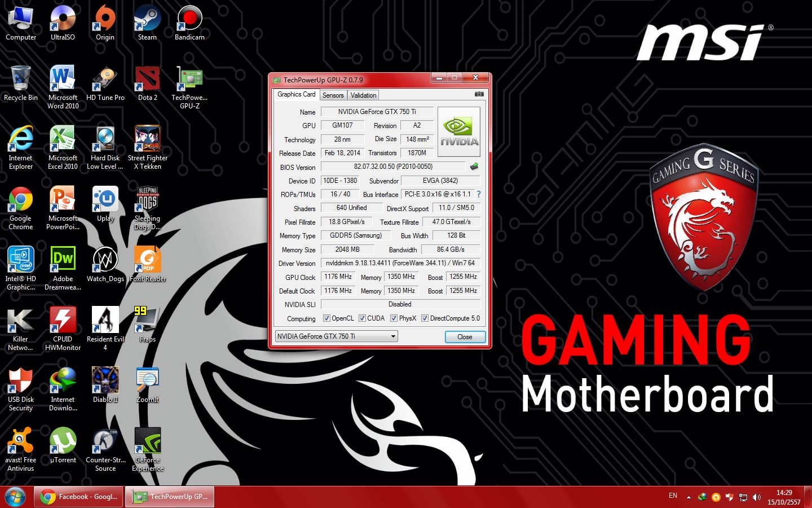Switch to the Validation tab
Image resolution: width=812 pixels, height=508 pixels.
[363, 95]
